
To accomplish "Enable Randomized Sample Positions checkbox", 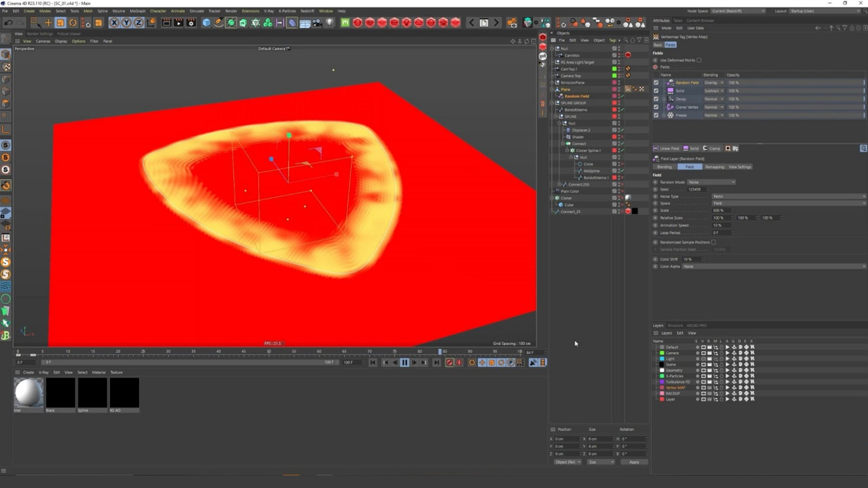I will (713, 242).
